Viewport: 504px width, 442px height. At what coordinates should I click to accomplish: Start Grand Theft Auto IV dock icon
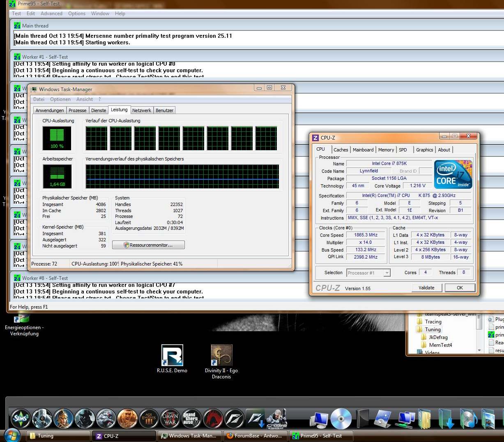click(x=191, y=419)
